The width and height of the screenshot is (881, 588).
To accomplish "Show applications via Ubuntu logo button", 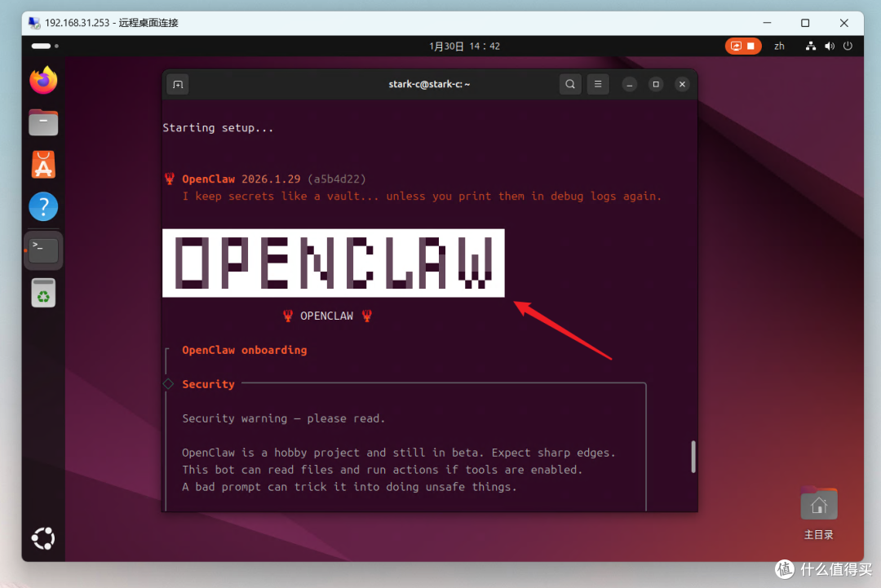I will [x=43, y=538].
